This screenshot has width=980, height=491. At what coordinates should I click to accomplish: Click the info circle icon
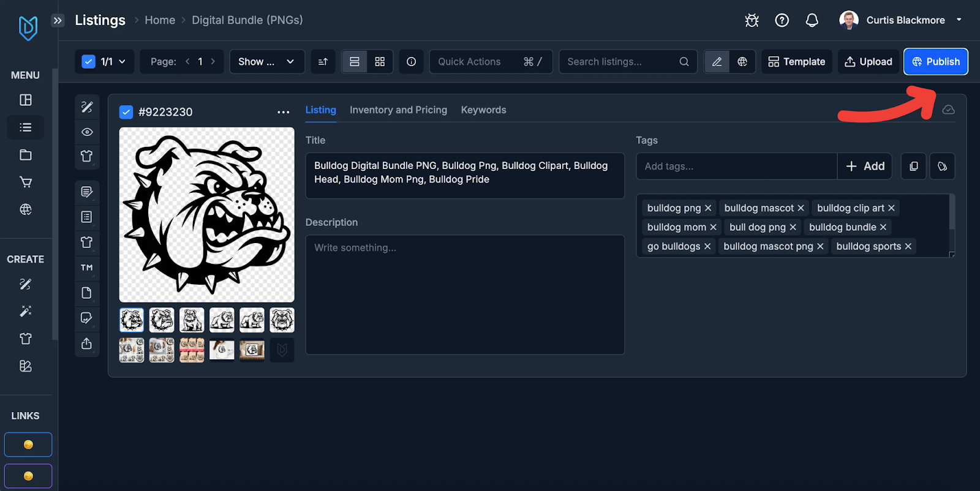coord(412,61)
